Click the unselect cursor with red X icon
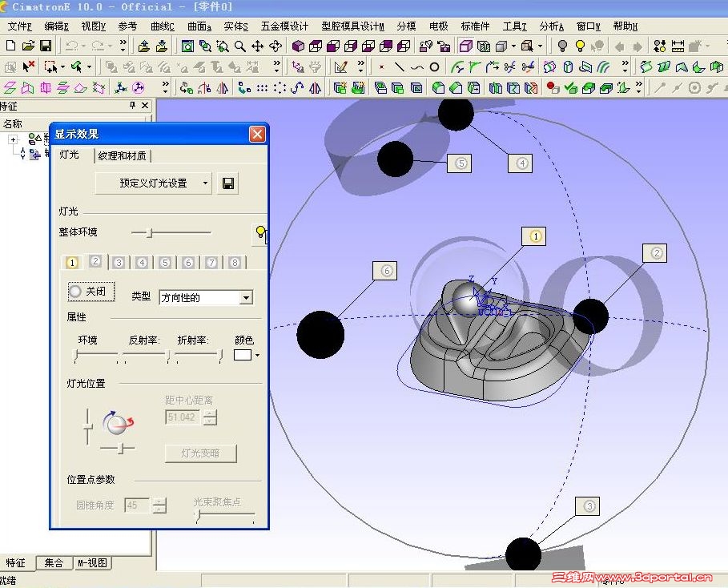The width and height of the screenshot is (728, 588). click(x=29, y=66)
